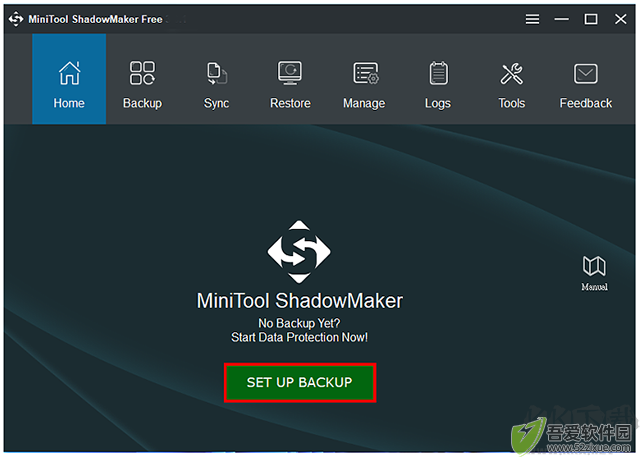Switch to the Backup tab
Viewport: 640px width, 457px height.
pyautogui.click(x=142, y=85)
